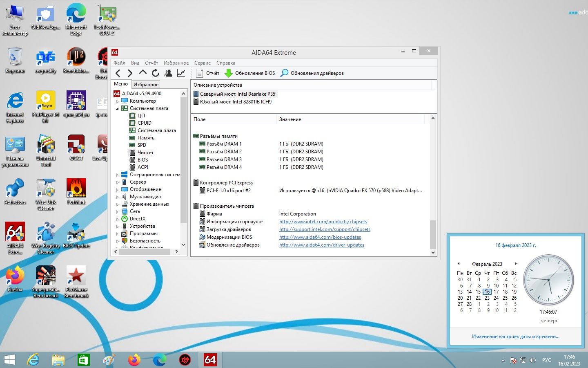The height and width of the screenshot is (368, 588).
Task: Select ACPI in the tree
Action: click(143, 167)
